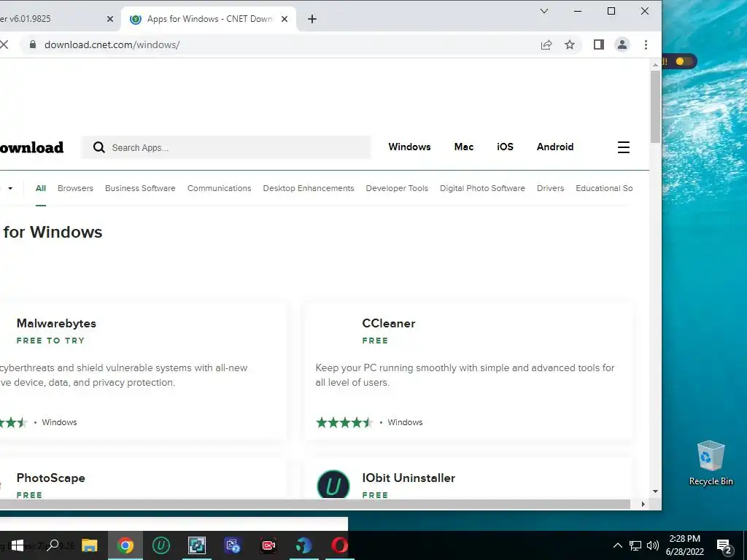Click the Chrome address bar URL
This screenshot has height=560, width=747.
pos(112,44)
